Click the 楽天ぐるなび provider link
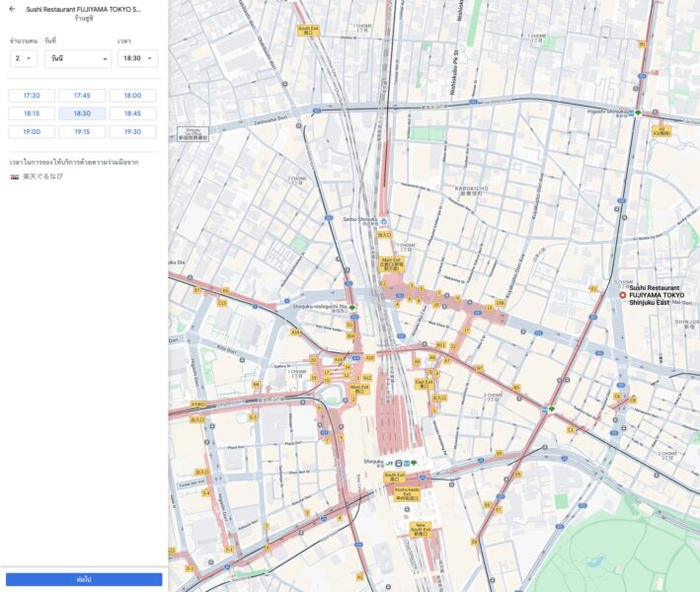This screenshot has height=592, width=700. pos(42,177)
